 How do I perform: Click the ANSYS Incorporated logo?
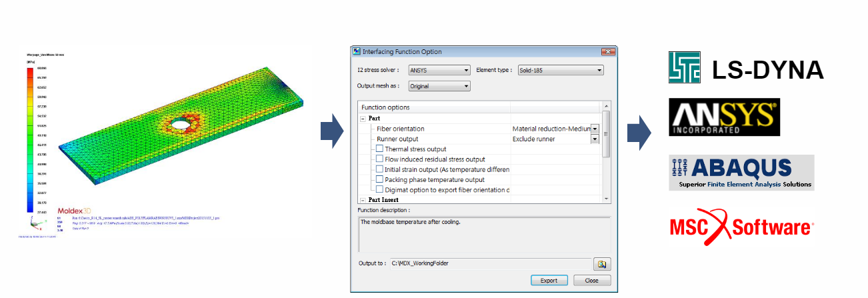(x=724, y=117)
